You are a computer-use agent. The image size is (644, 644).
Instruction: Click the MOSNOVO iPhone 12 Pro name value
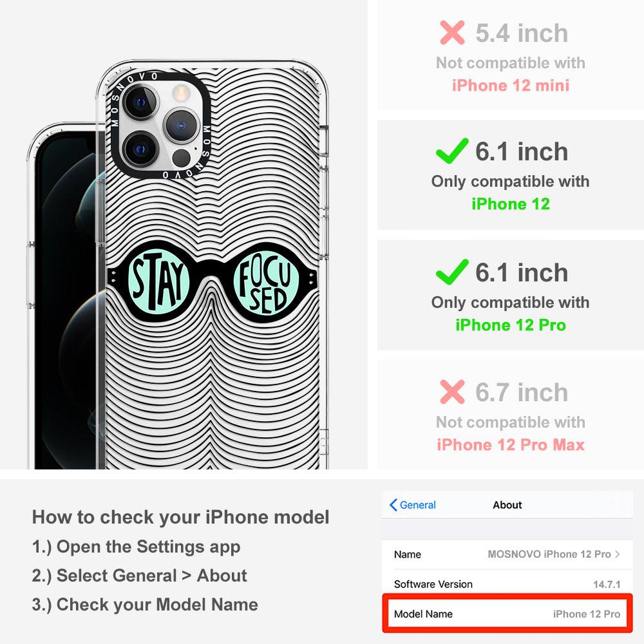[549, 554]
